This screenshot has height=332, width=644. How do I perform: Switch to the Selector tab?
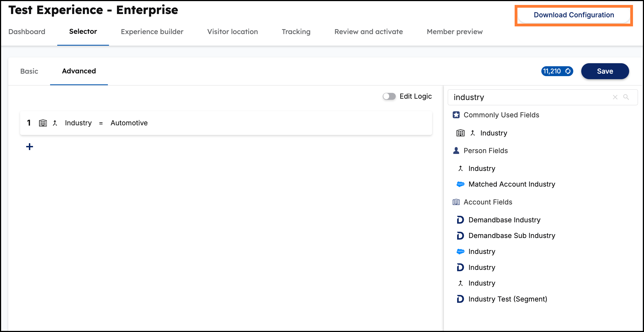(x=83, y=32)
